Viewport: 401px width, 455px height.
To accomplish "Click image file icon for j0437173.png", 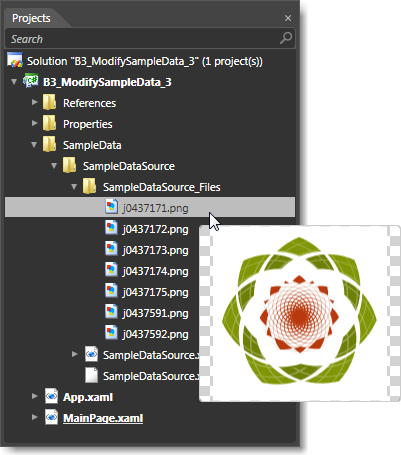I will coord(111,249).
